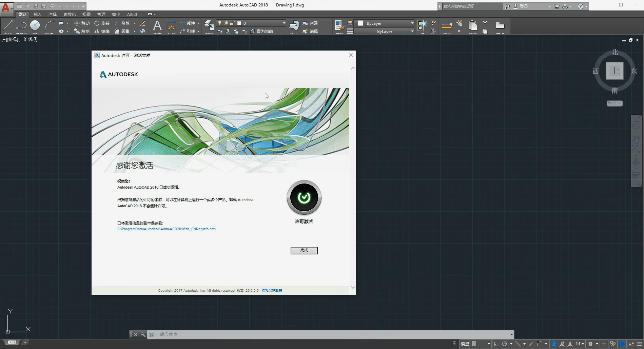Click the 置为当前 (Make Current) layer button
644x349 pixels.
click(261, 31)
